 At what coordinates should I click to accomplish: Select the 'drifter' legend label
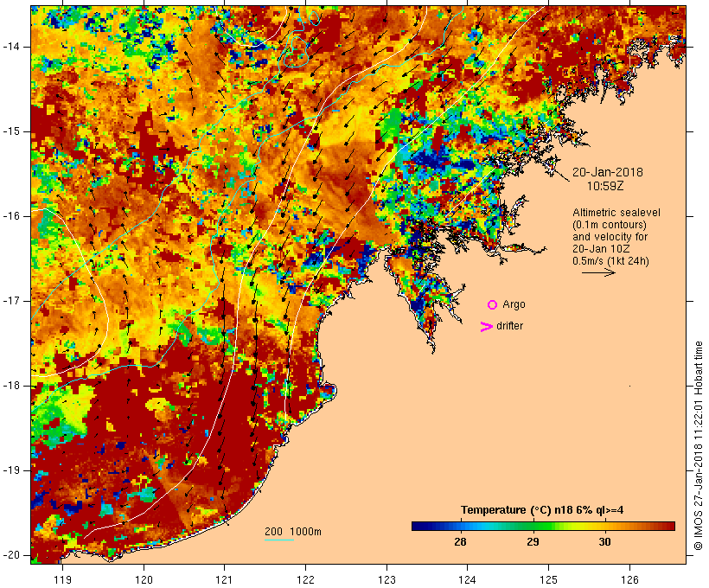coord(509,326)
